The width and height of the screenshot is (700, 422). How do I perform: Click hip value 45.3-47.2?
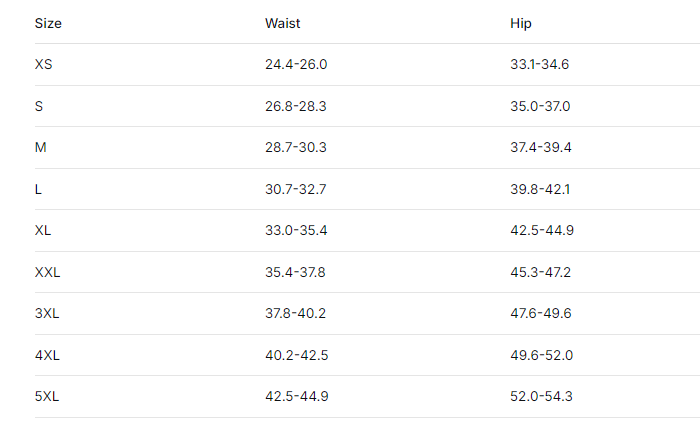(x=540, y=272)
